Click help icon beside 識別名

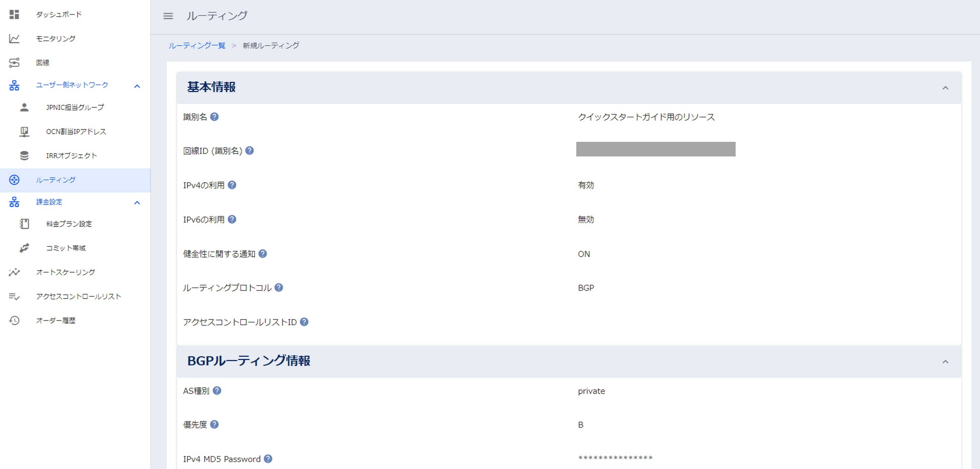click(x=214, y=117)
